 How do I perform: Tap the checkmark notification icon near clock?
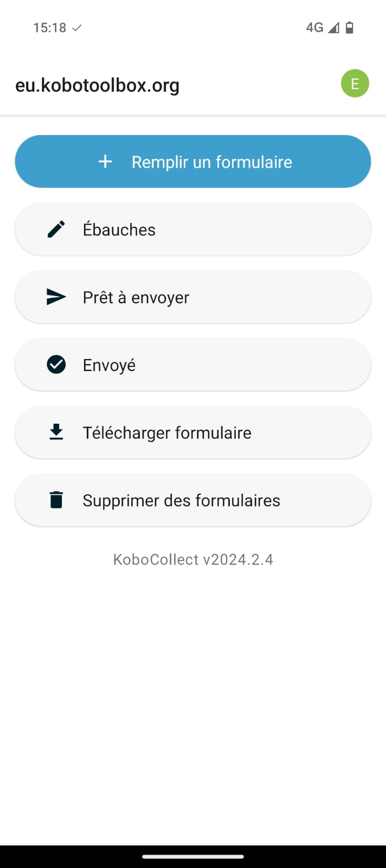tap(77, 28)
